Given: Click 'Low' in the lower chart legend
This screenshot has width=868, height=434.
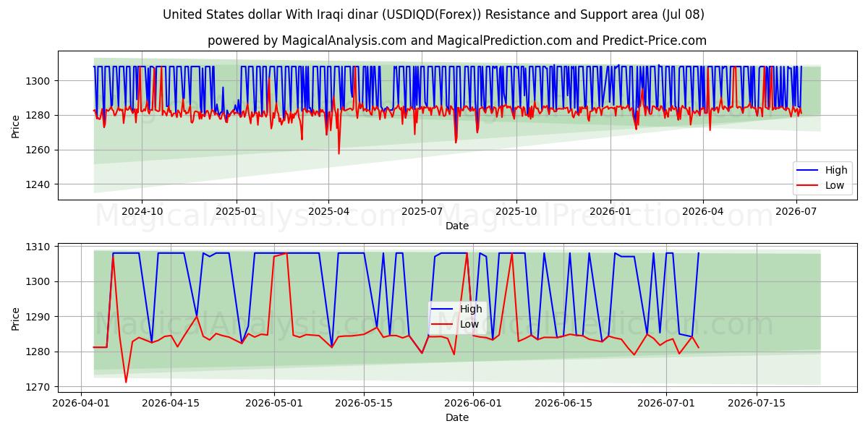Looking at the screenshot, I should point(469,324).
